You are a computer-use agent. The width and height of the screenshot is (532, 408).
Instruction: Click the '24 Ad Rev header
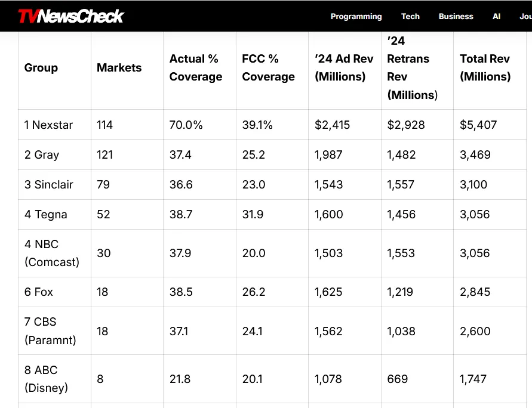pos(344,68)
